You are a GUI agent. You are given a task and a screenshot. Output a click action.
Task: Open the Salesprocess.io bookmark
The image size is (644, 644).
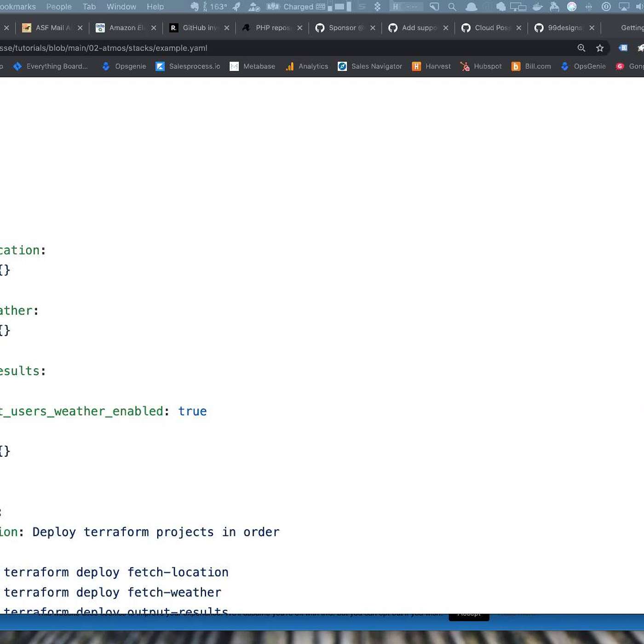click(x=188, y=66)
